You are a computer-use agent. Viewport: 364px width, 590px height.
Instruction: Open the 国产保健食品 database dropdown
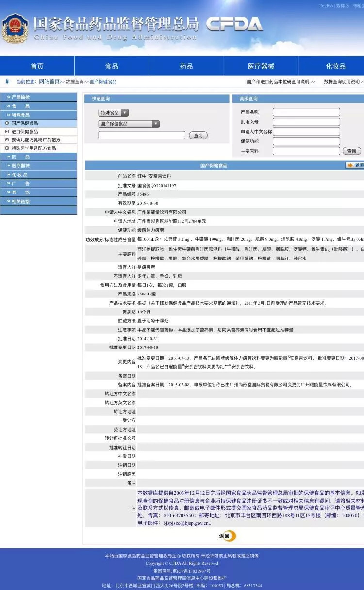129,124
